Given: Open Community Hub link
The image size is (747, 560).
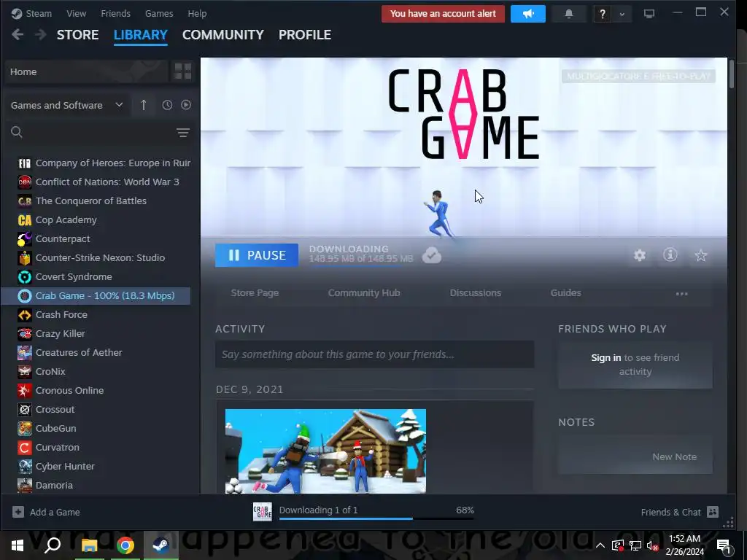Looking at the screenshot, I should [364, 293].
